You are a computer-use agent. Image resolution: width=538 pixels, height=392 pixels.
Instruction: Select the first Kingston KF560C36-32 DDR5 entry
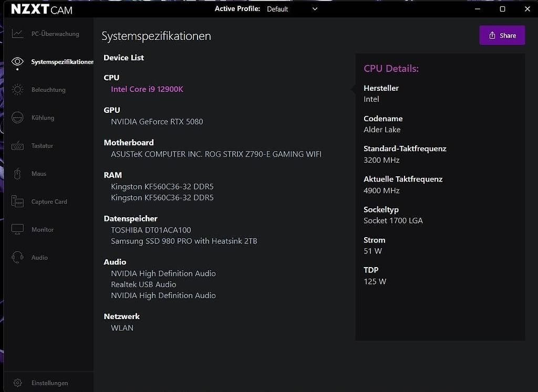point(162,186)
